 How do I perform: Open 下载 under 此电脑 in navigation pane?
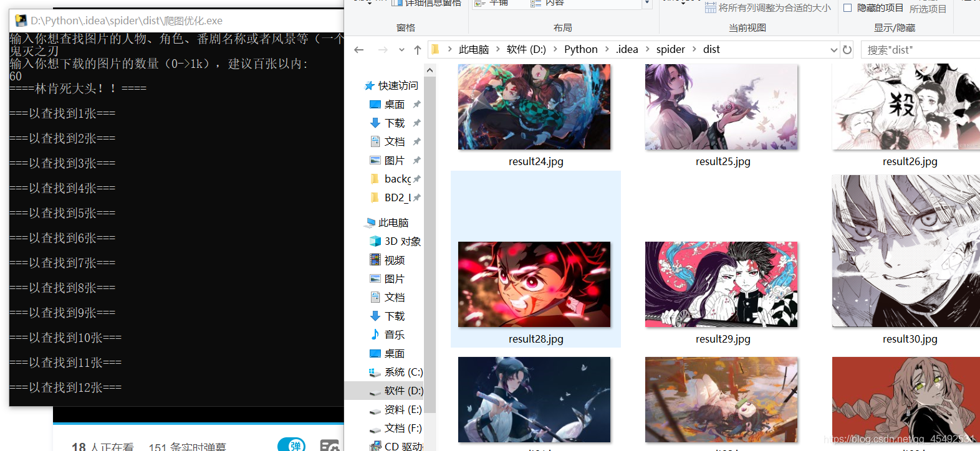387,316
